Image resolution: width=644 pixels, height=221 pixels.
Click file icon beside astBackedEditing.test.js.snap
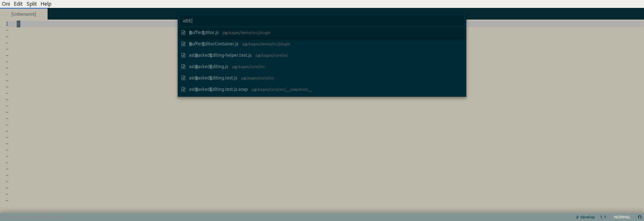183,89
